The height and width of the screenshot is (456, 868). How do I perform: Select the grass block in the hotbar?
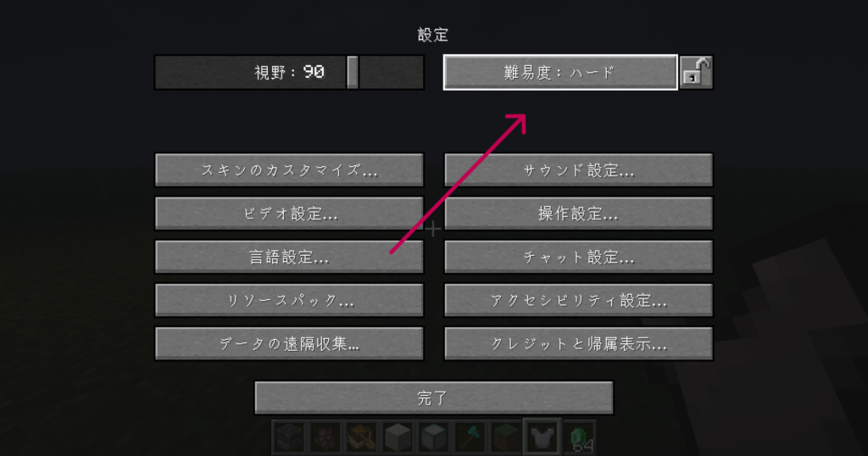click(505, 437)
